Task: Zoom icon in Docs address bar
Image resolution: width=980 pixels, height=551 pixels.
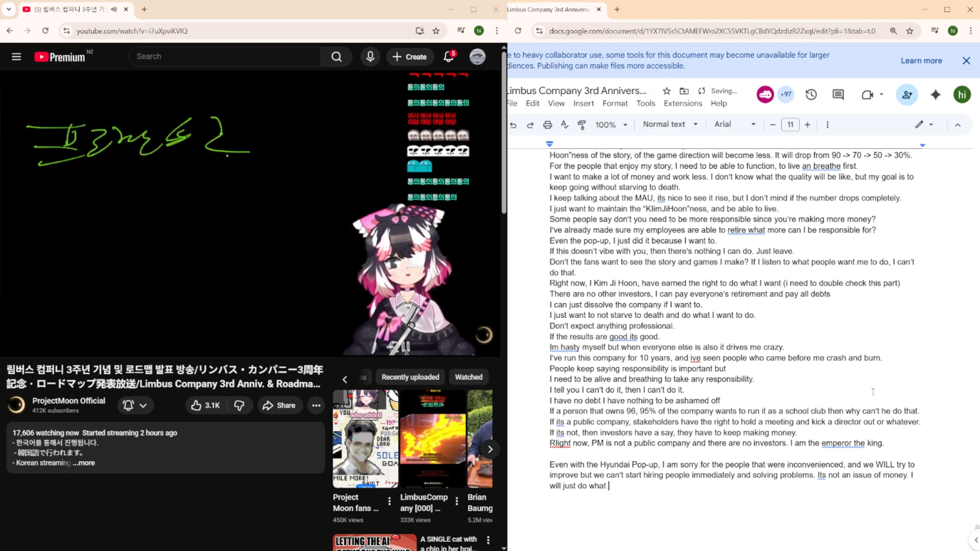Action: coord(893,31)
